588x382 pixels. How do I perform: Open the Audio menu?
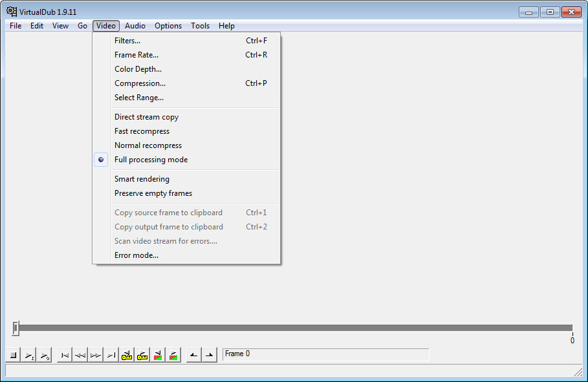(x=135, y=26)
